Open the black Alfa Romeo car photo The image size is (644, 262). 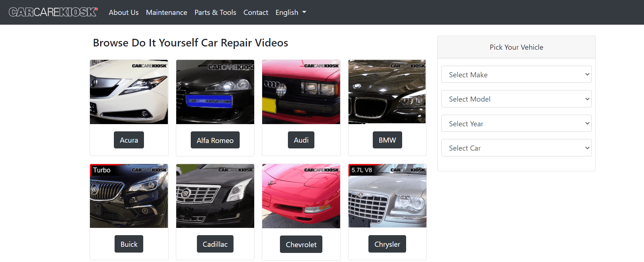(215, 92)
